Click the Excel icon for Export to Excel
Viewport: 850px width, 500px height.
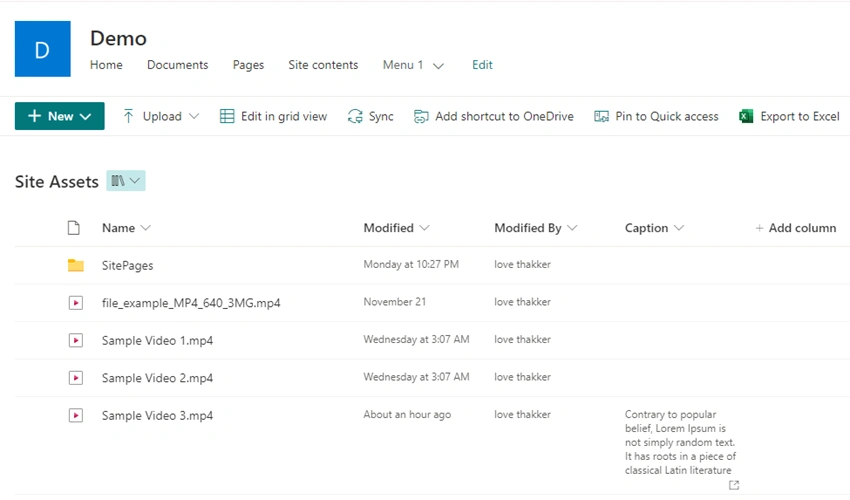[x=746, y=116]
